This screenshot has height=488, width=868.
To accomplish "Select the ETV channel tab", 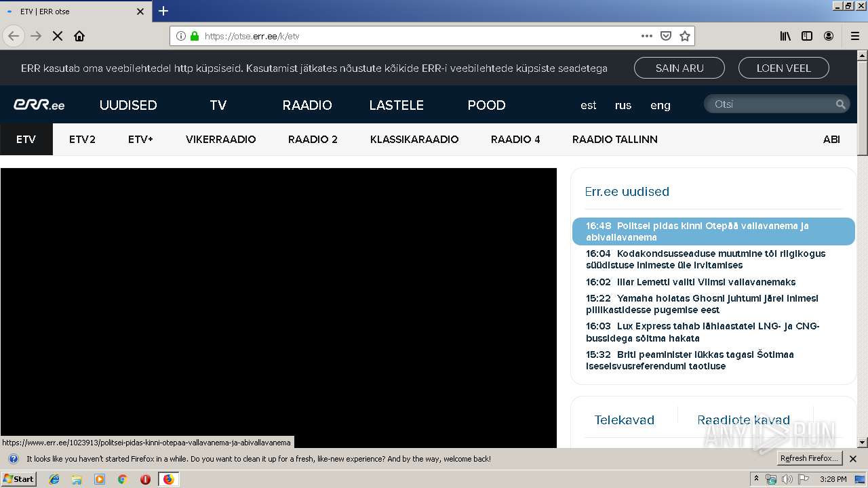I will (x=26, y=139).
